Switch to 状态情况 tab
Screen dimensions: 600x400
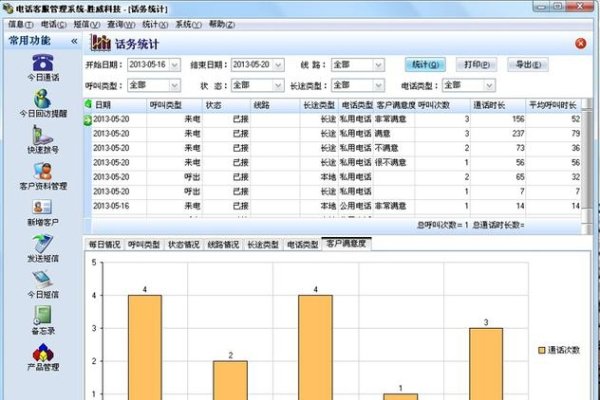tap(184, 244)
